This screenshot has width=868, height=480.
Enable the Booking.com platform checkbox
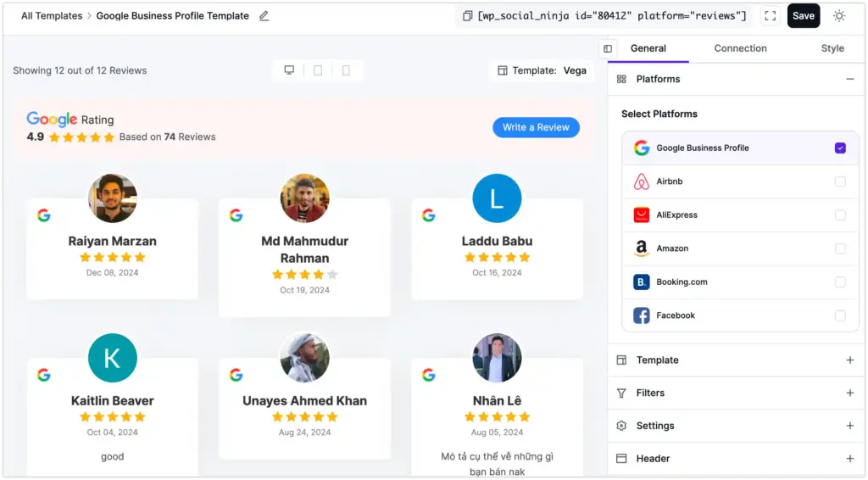tap(840, 282)
